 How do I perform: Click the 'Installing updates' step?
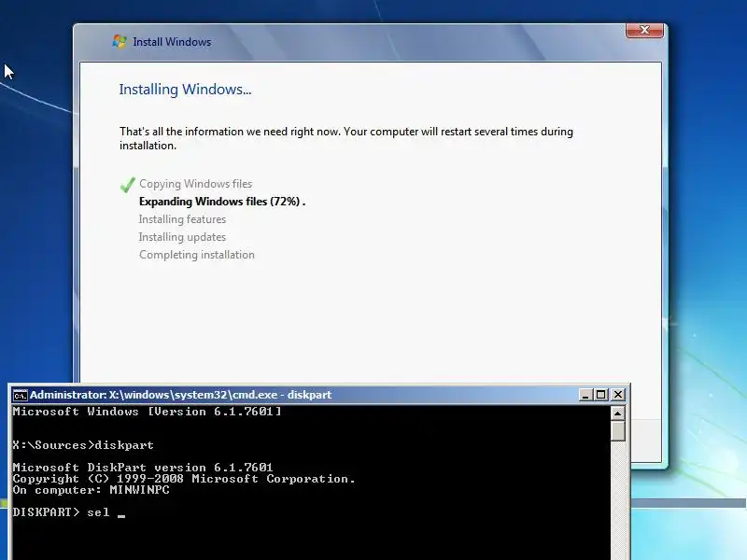[x=182, y=237]
